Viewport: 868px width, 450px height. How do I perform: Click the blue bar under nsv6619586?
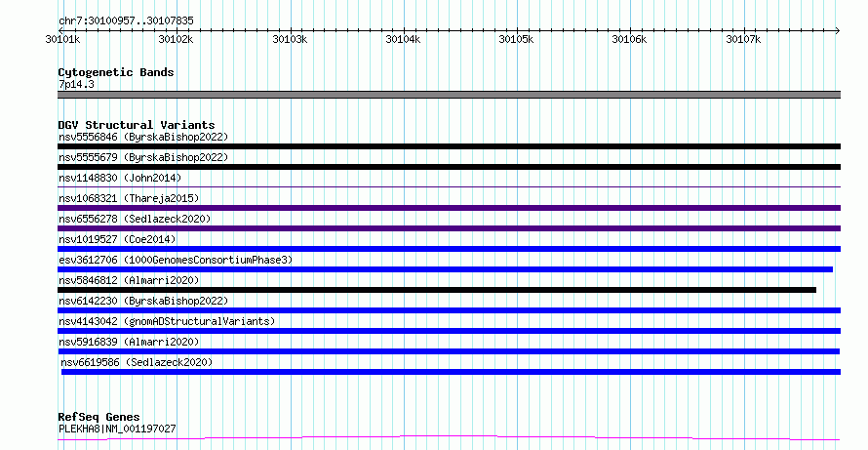[451, 372]
